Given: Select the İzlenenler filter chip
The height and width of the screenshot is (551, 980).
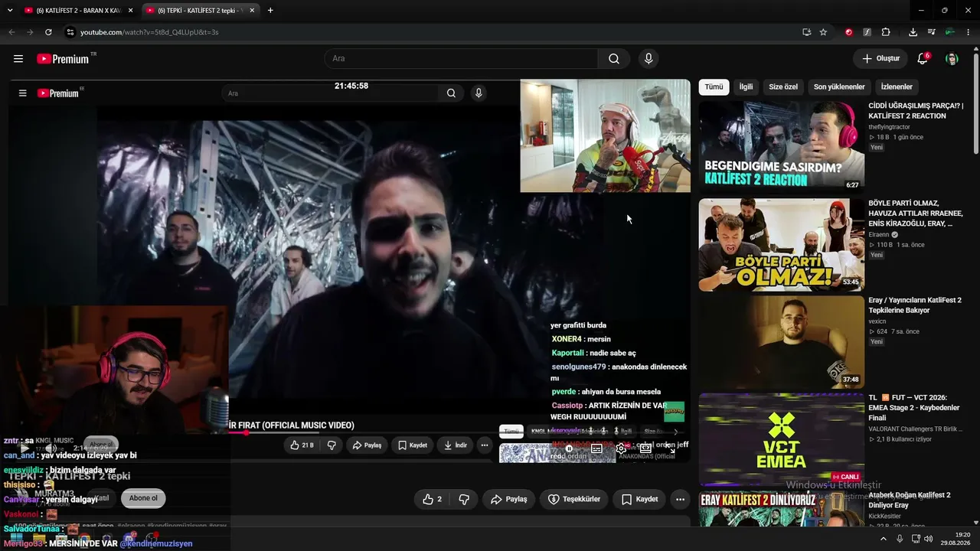Looking at the screenshot, I should [x=897, y=87].
